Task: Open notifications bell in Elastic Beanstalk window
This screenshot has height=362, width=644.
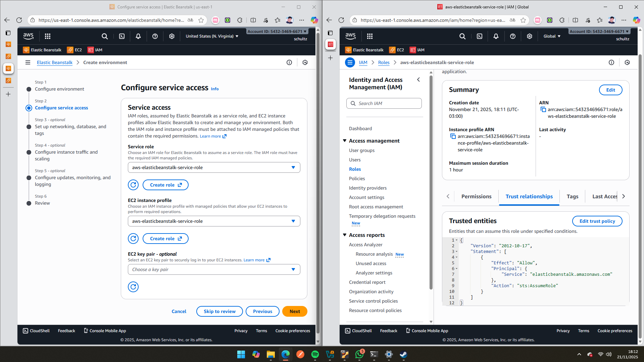Action: 138,36
